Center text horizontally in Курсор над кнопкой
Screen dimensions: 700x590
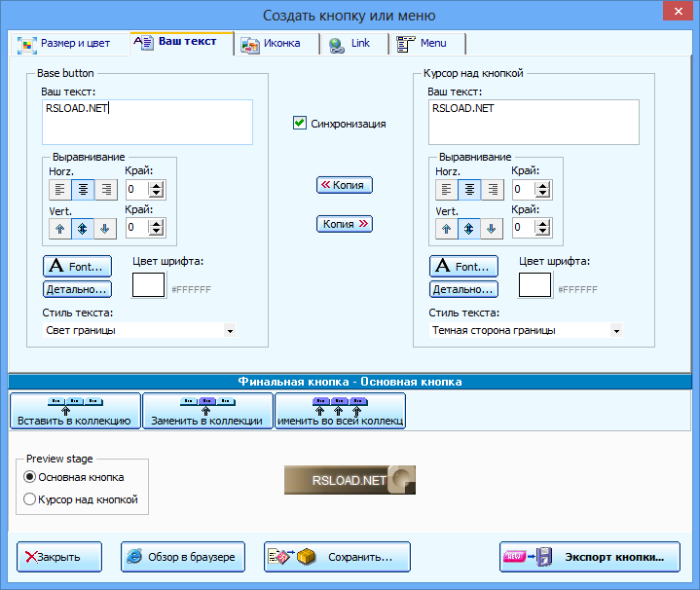(469, 190)
